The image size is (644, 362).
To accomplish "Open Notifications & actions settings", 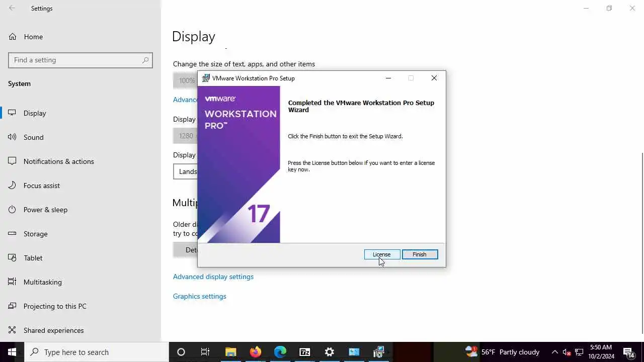I will click(80, 161).
